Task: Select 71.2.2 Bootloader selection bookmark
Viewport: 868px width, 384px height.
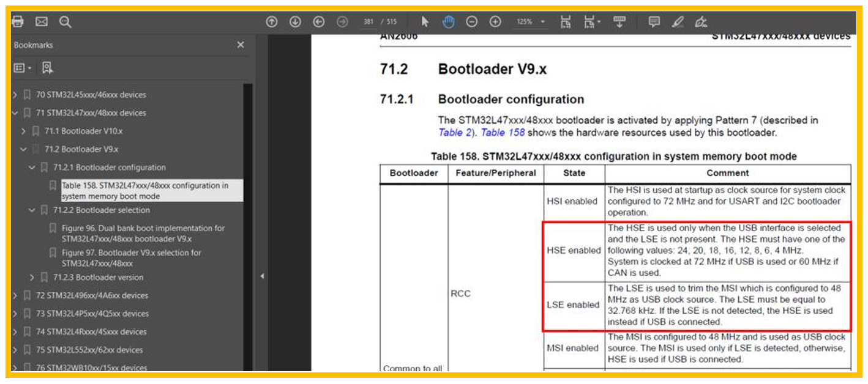Action: (x=101, y=210)
